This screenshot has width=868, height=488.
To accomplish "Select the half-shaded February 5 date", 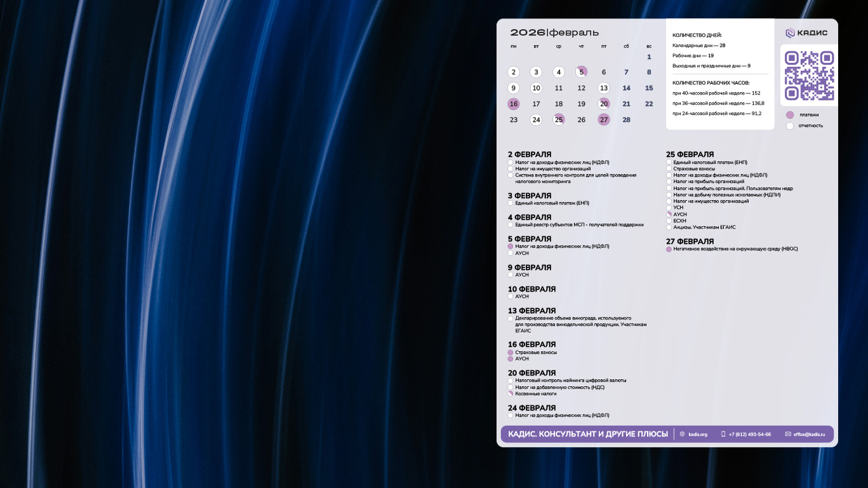I will click(581, 72).
